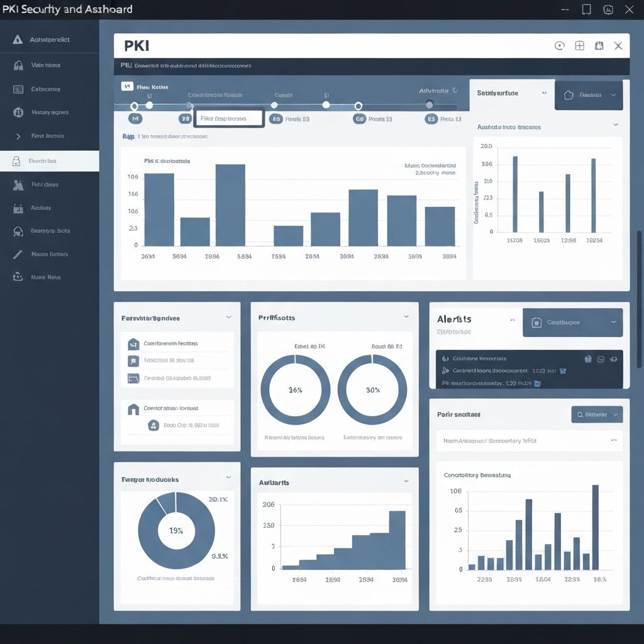644x644 pixels.
Task: Click the filter input field in the top toolbar
Action: [x=228, y=118]
